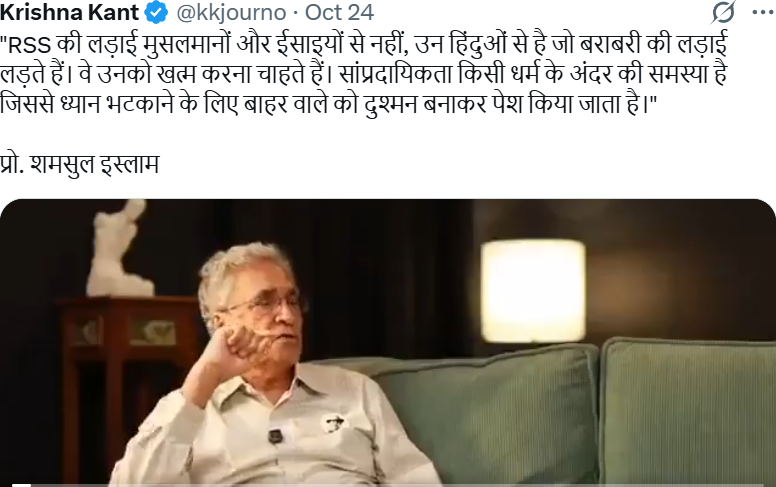Click the white statue in the video
This screenshot has height=487, width=776.
(x=119, y=248)
